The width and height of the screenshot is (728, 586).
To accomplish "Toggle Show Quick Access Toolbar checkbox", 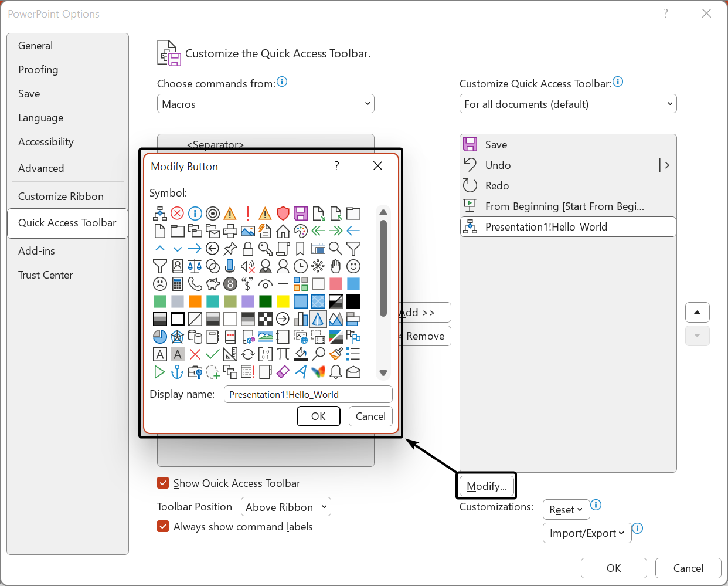I will pyautogui.click(x=164, y=483).
